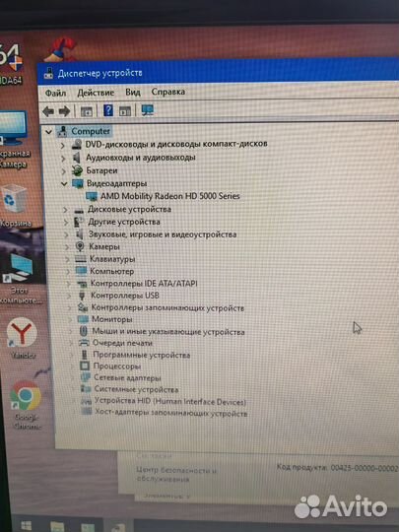Open the AIDA64 desktop icon

[x=11, y=64]
